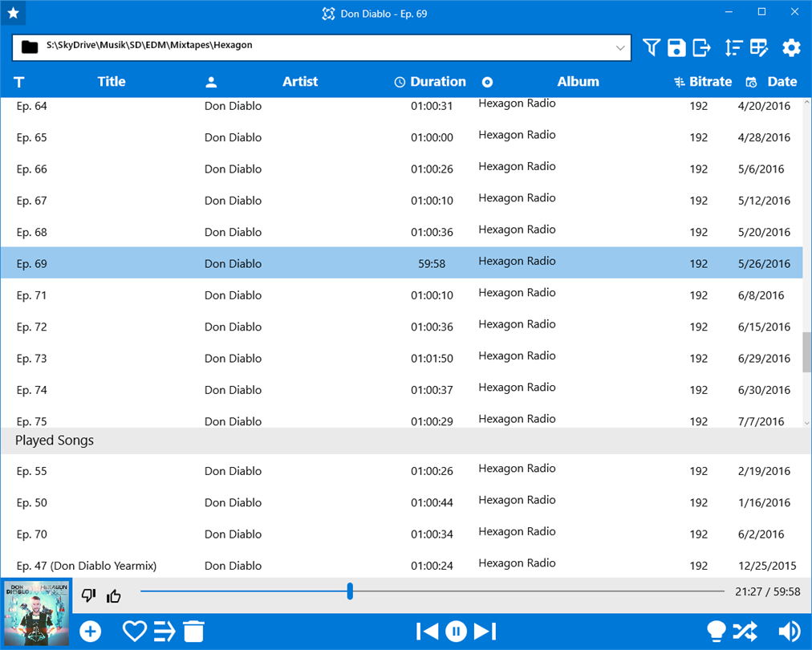This screenshot has height=650, width=812.
Task: Sort by Artist column header
Action: pos(300,81)
